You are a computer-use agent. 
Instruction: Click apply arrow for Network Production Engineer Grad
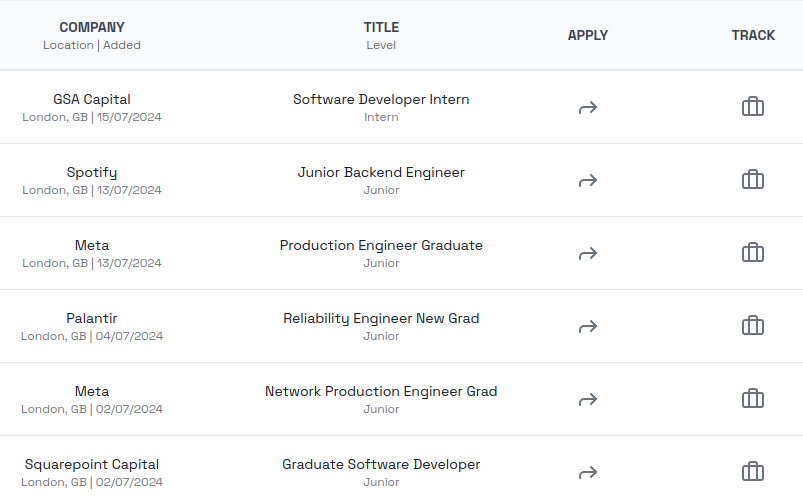pyautogui.click(x=588, y=400)
